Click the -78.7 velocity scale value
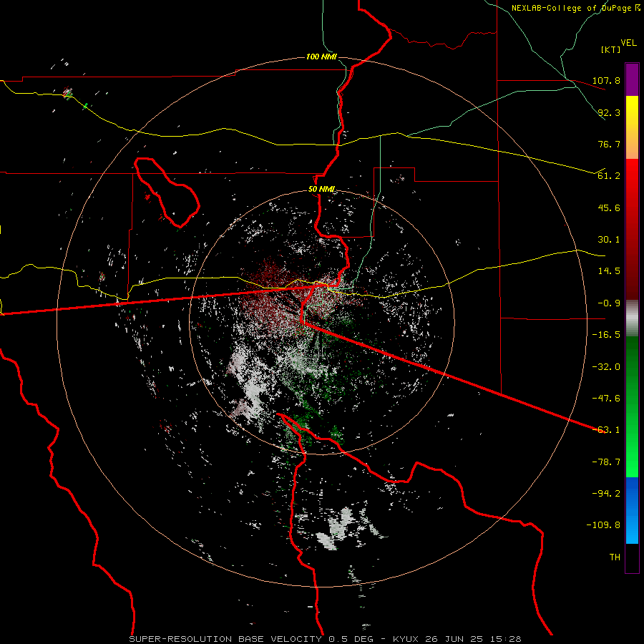 point(606,462)
